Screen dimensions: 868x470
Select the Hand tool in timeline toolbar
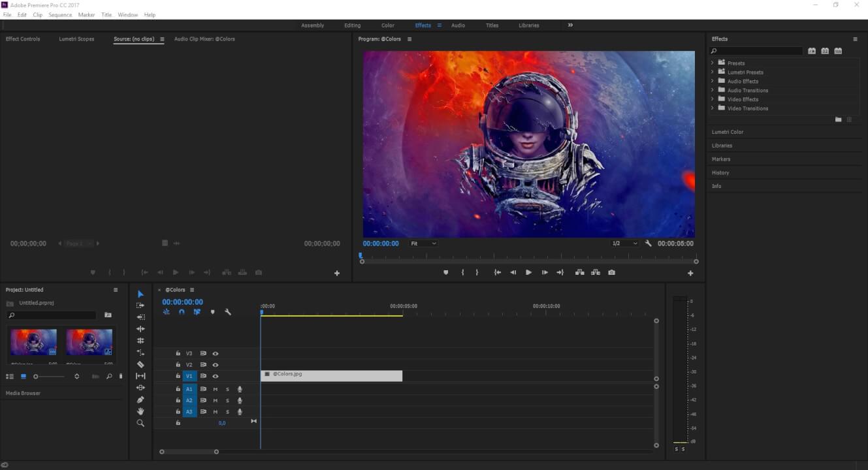point(140,411)
